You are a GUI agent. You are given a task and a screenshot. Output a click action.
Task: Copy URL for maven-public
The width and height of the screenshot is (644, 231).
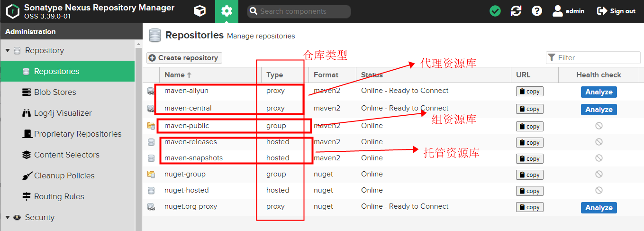coord(530,127)
